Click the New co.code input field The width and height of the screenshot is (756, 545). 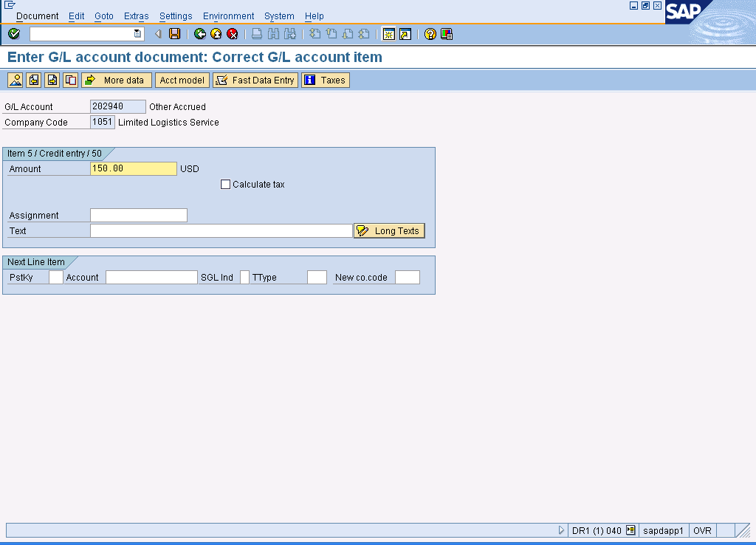408,278
